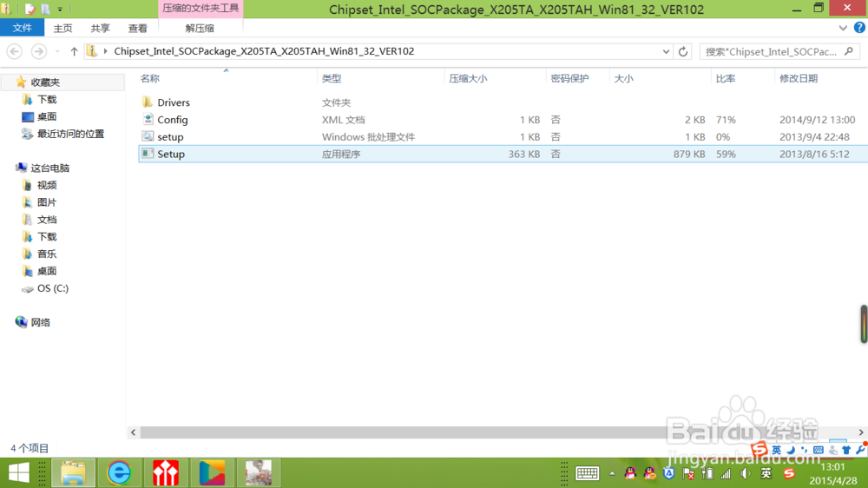The image size is (868, 488).
Task: Open 桌面 under 收藏夹
Action: [47, 116]
